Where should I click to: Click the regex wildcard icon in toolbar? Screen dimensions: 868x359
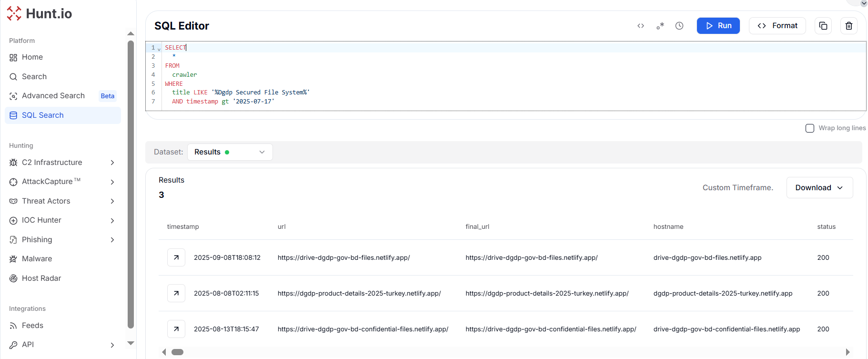[x=660, y=26]
